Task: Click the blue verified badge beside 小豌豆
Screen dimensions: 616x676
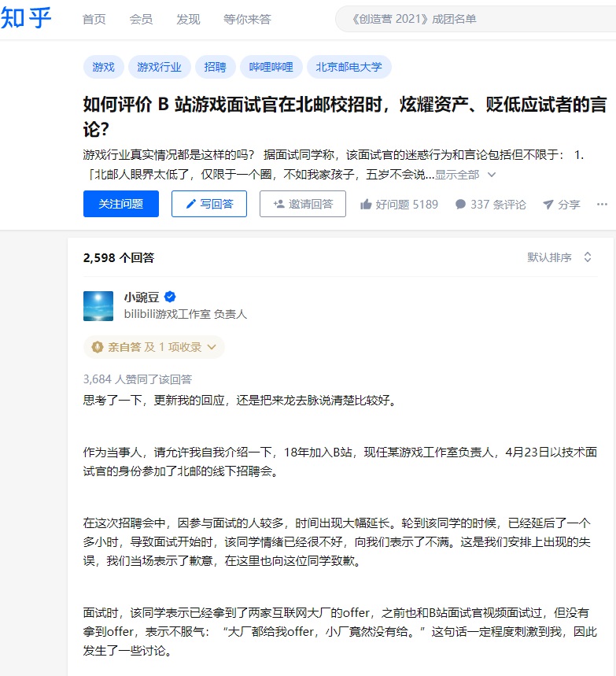Action: pos(170,297)
